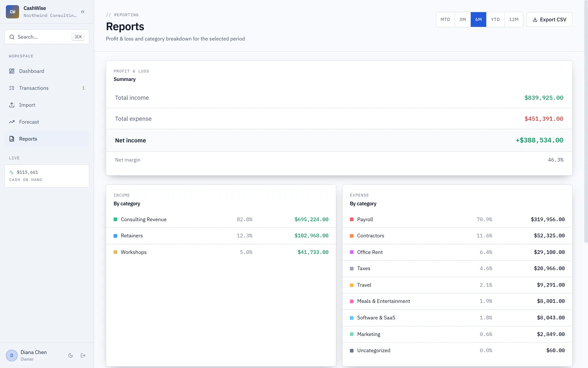Click the Meals & Entertainment pink swatch

(x=352, y=301)
